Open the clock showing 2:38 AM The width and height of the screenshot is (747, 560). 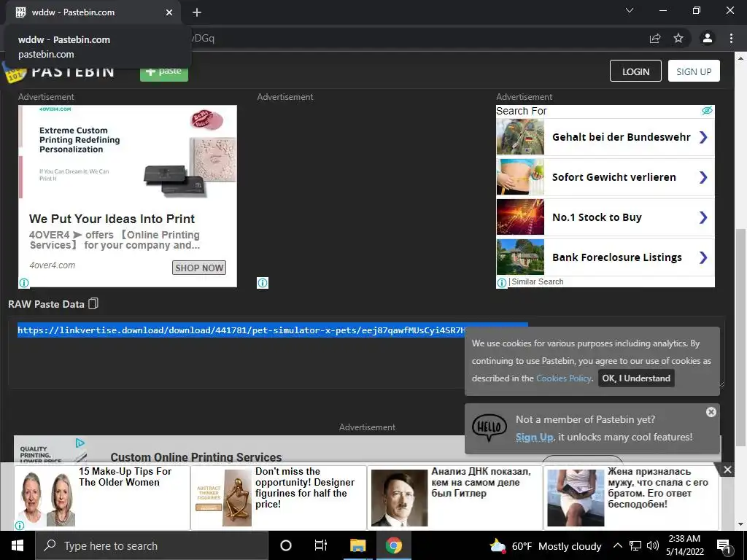[x=684, y=545]
